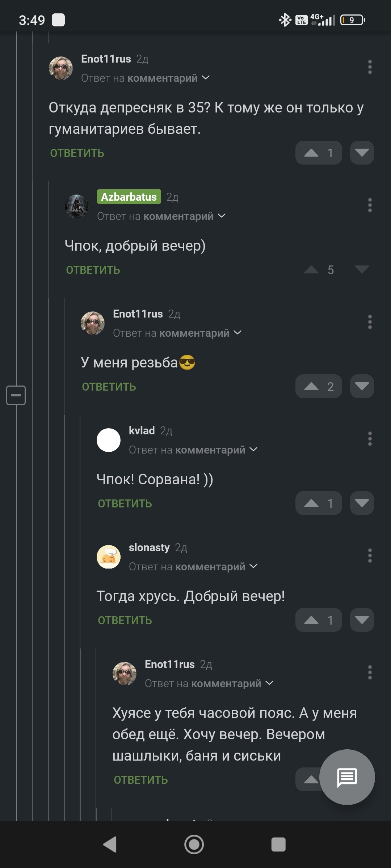Tap slonasty's chef avatar picture
Image resolution: width=391 pixels, height=868 pixels.
[109, 557]
